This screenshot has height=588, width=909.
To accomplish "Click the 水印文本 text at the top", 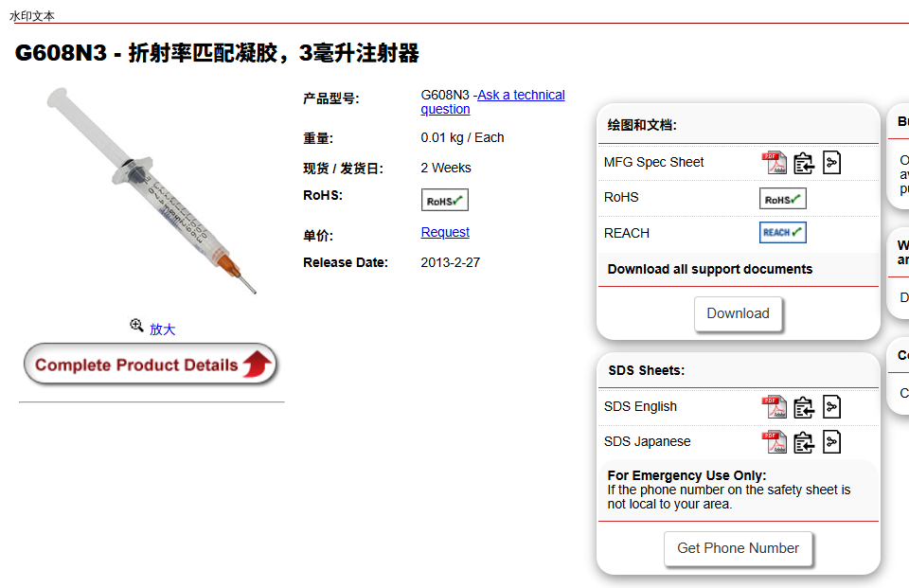I will coord(32,16).
